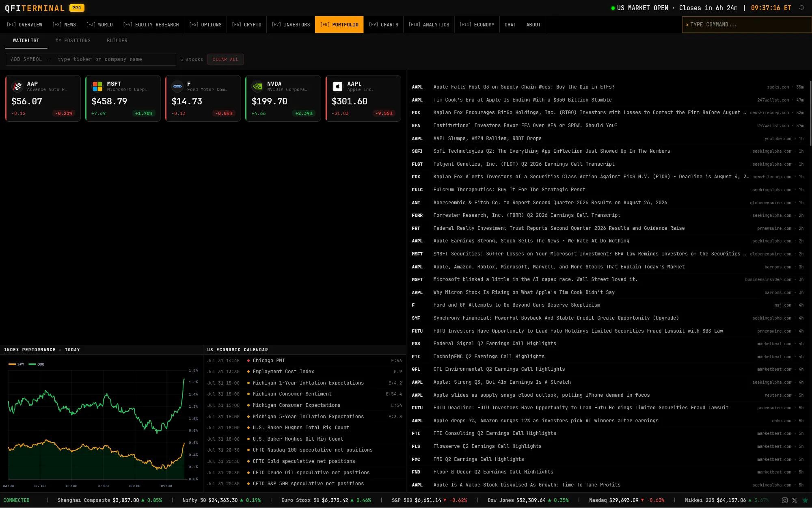Open the Ford $14.73 watchlist card

point(203,98)
